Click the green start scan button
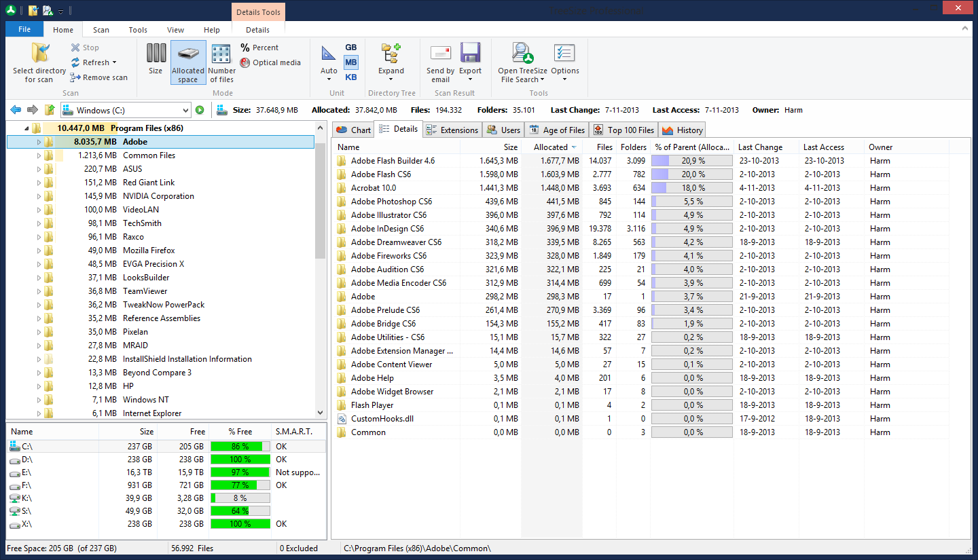Viewport: 978px width, 560px height. point(200,110)
